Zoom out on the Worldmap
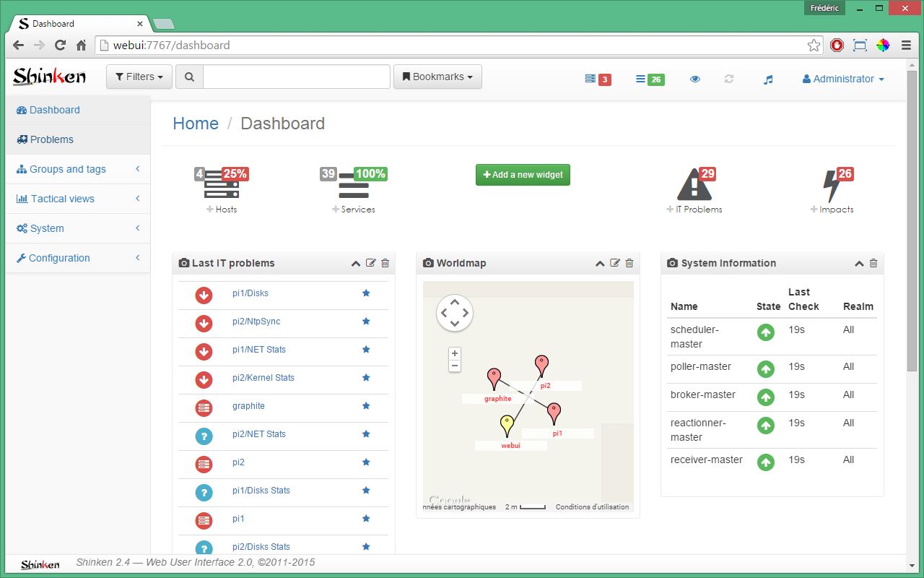Viewport: 924px width, 578px height. [x=455, y=366]
